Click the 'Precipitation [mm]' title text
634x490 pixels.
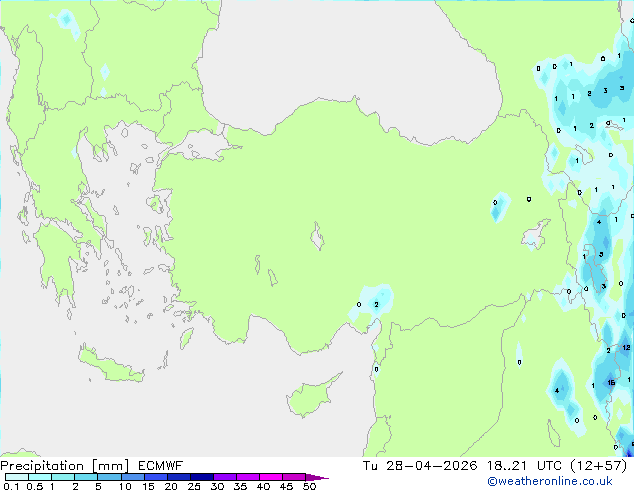coord(65,466)
